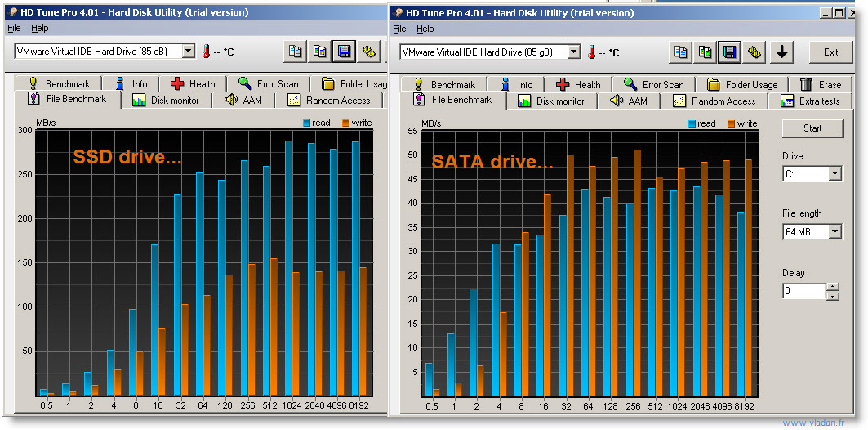This screenshot has width=868, height=430.
Task: Open Info tab in left window
Action: click(x=131, y=84)
